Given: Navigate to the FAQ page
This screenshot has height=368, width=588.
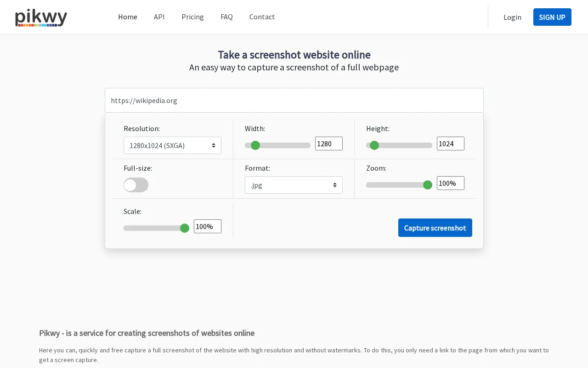Looking at the screenshot, I should [x=226, y=17].
